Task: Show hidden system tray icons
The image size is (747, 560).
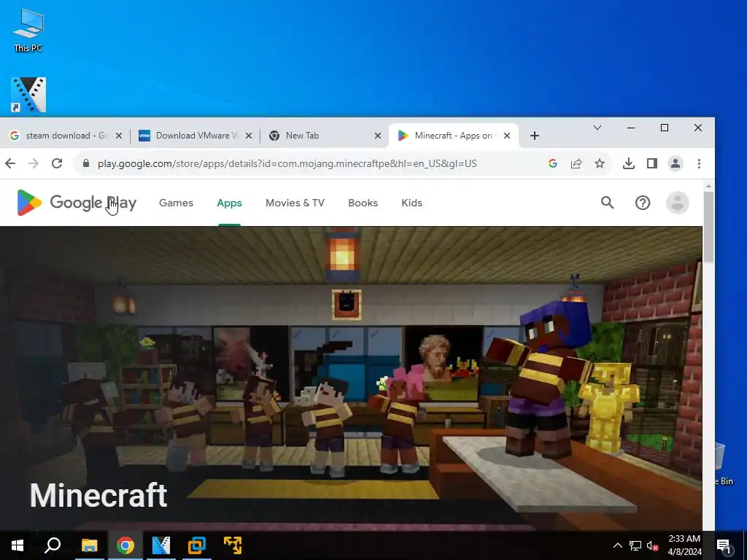Action: pyautogui.click(x=617, y=545)
